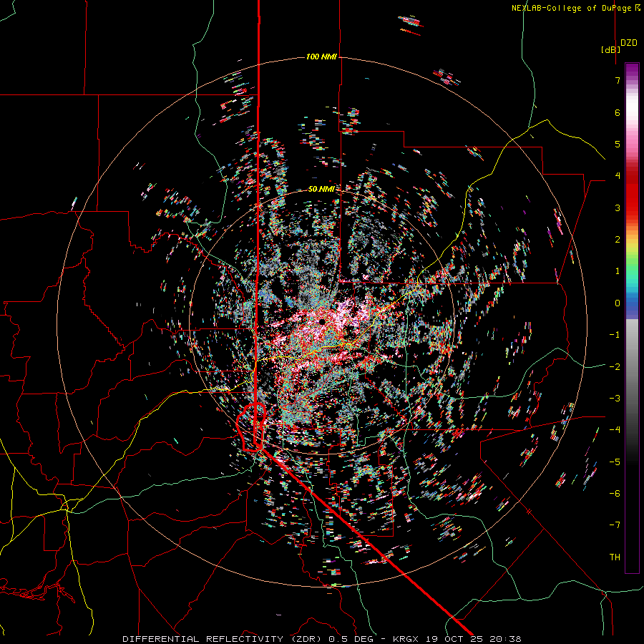Image resolution: width=644 pixels, height=644 pixels.
Task: Select the 100 NMI range ring label
Action: click(321, 57)
